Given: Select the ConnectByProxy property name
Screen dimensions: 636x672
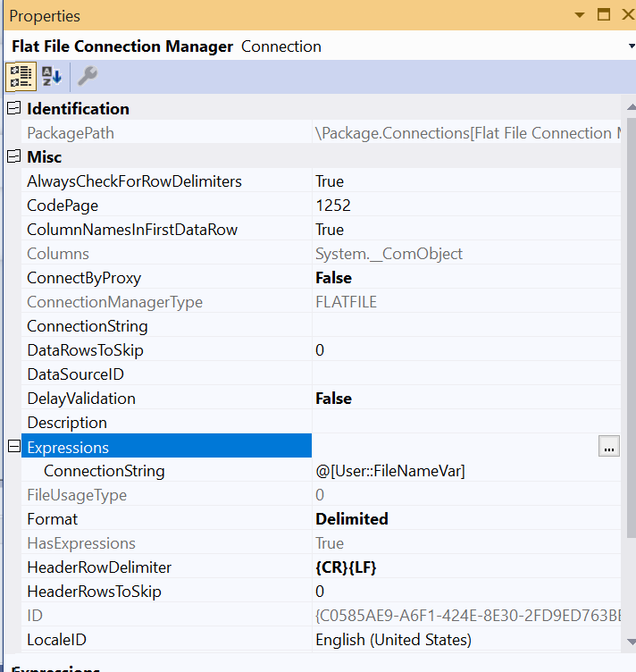Looking at the screenshot, I should (84, 278).
